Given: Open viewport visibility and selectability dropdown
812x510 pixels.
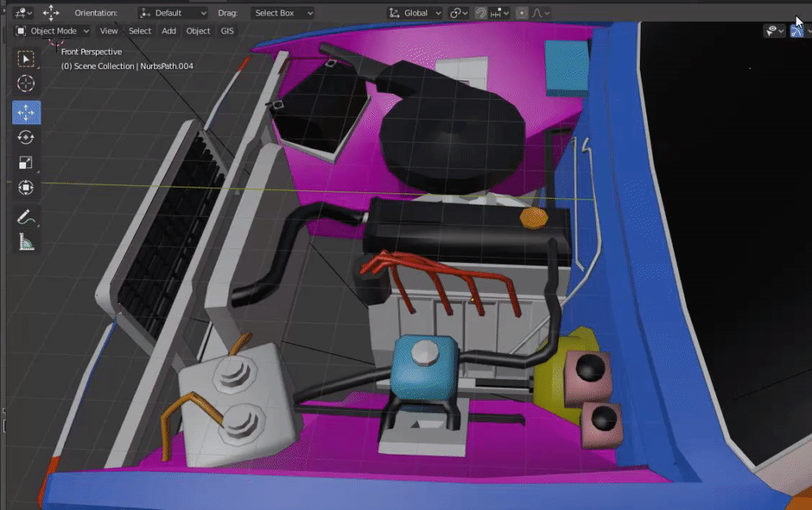Looking at the screenshot, I should click(x=774, y=31).
